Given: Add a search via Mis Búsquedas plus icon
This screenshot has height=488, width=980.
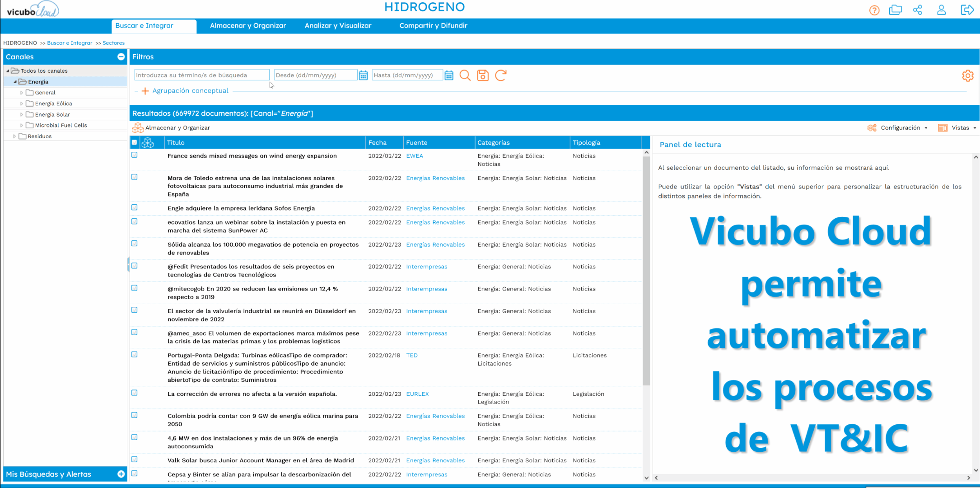Looking at the screenshot, I should (121, 474).
